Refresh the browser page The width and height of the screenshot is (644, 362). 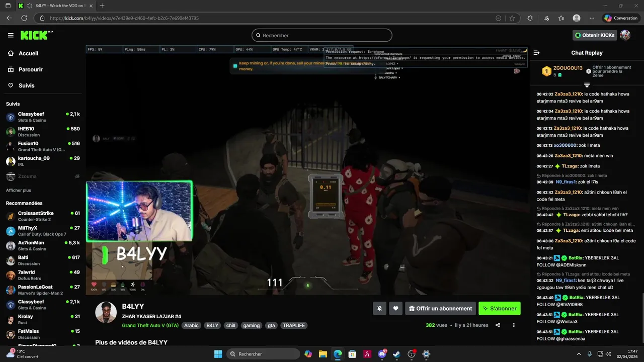(24, 18)
